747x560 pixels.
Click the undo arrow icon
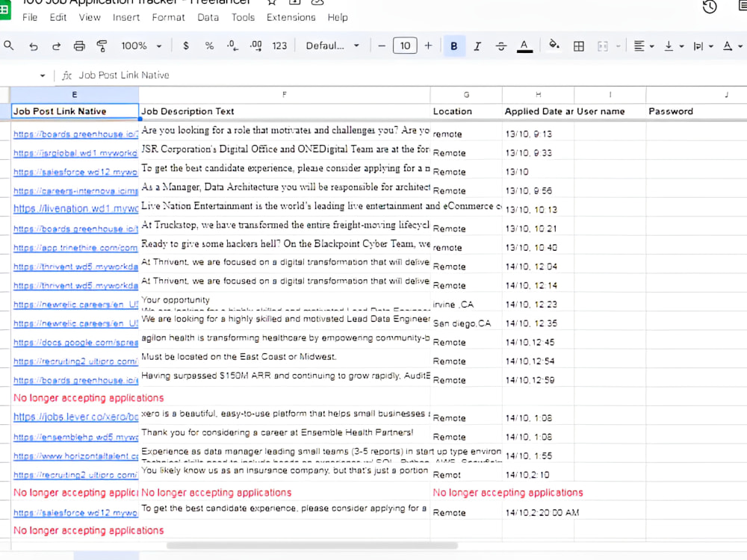tap(34, 46)
